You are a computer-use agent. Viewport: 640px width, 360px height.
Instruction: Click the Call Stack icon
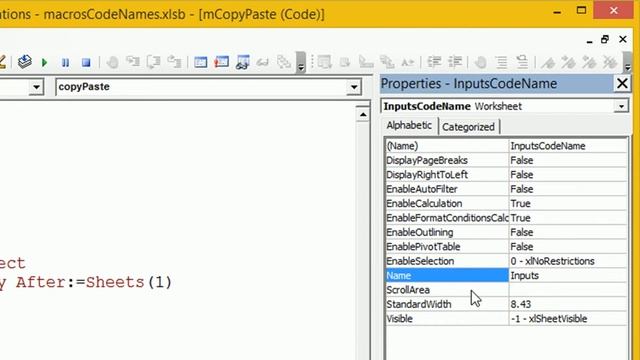coord(283,62)
